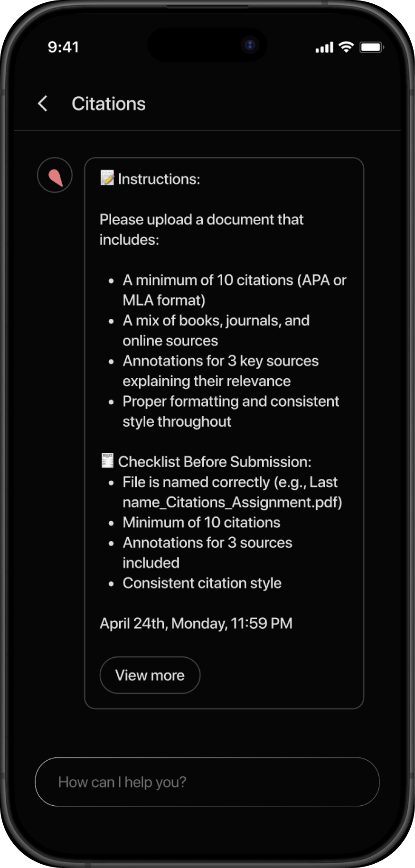Viewport: 415px width, 868px height.
Task: Select the Consistent citation style checklist item
Action: tap(202, 583)
